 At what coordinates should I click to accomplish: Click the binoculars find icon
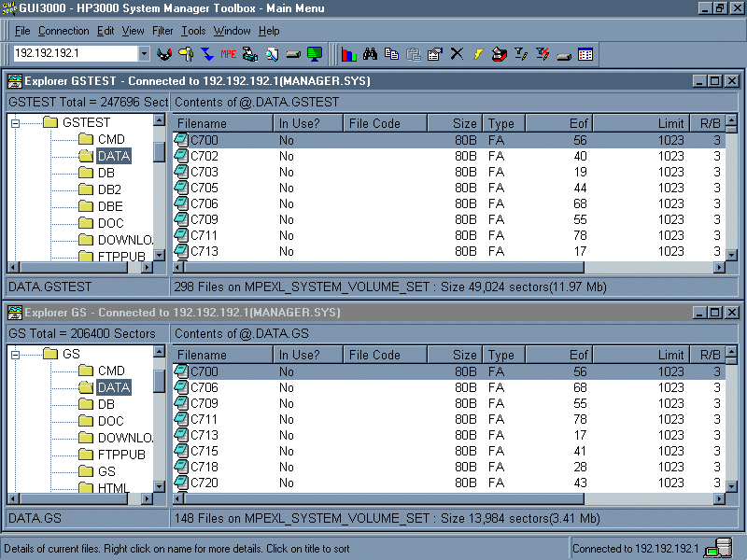[371, 54]
